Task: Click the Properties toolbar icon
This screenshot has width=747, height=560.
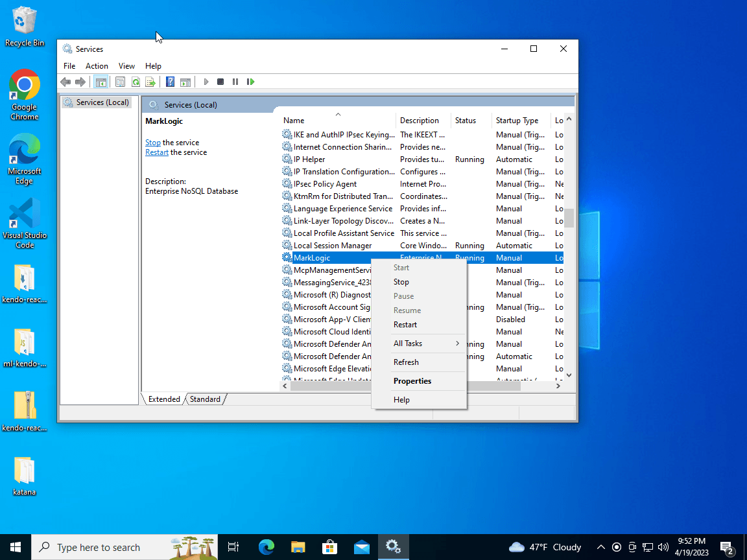Action: (120, 82)
